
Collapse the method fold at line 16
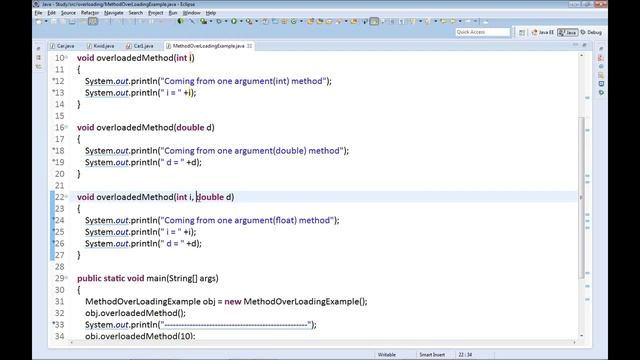[67, 127]
